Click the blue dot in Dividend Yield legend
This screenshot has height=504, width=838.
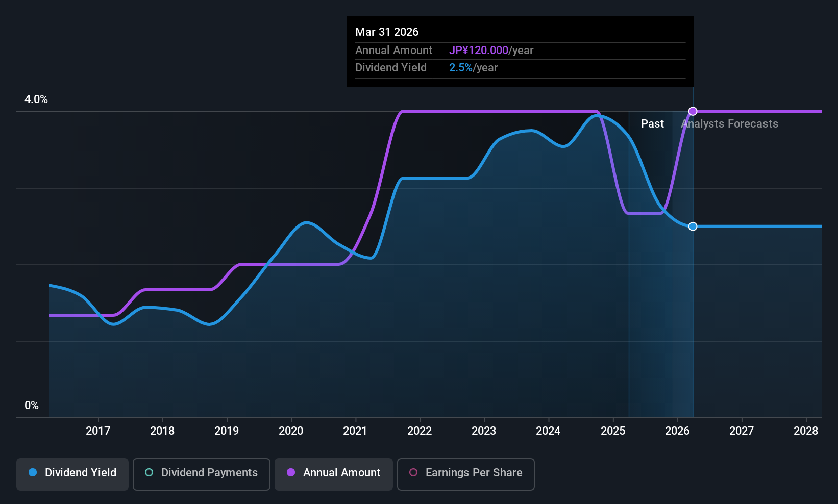(x=33, y=473)
